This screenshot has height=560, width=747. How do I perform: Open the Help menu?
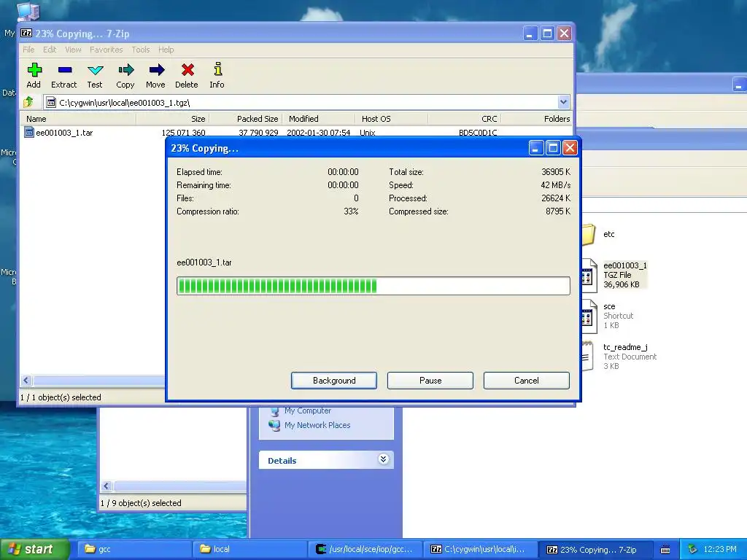click(x=166, y=50)
